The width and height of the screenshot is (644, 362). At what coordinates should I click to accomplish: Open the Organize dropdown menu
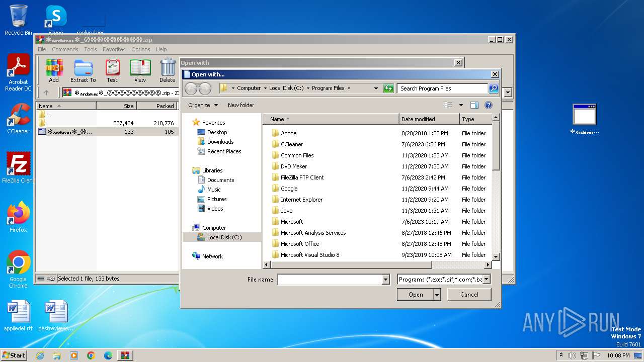point(203,105)
